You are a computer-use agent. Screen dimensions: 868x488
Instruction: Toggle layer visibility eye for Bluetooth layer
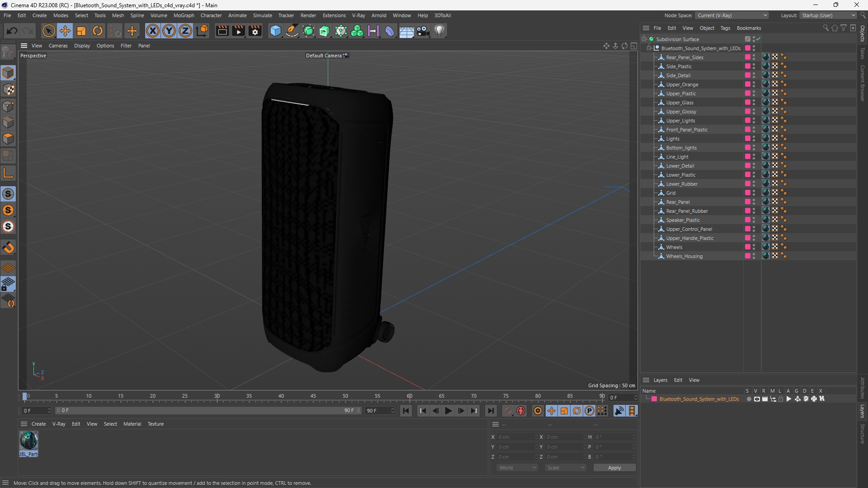coord(757,399)
